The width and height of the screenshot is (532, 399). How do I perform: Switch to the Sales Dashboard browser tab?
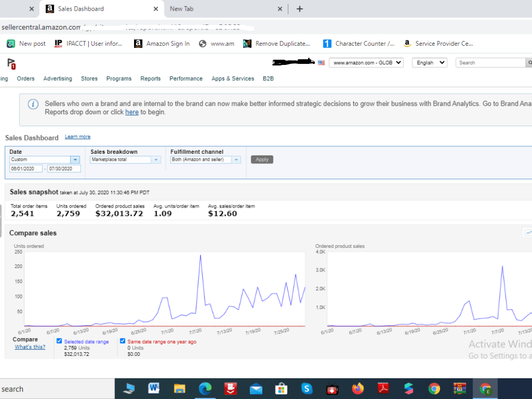(102, 9)
